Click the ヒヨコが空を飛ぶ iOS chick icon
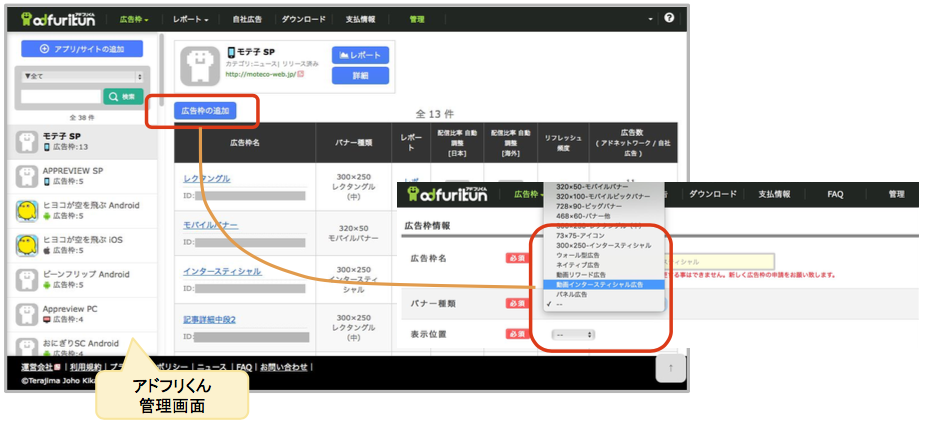Image resolution: width=925 pixels, height=424 pixels. pyautogui.click(x=27, y=245)
